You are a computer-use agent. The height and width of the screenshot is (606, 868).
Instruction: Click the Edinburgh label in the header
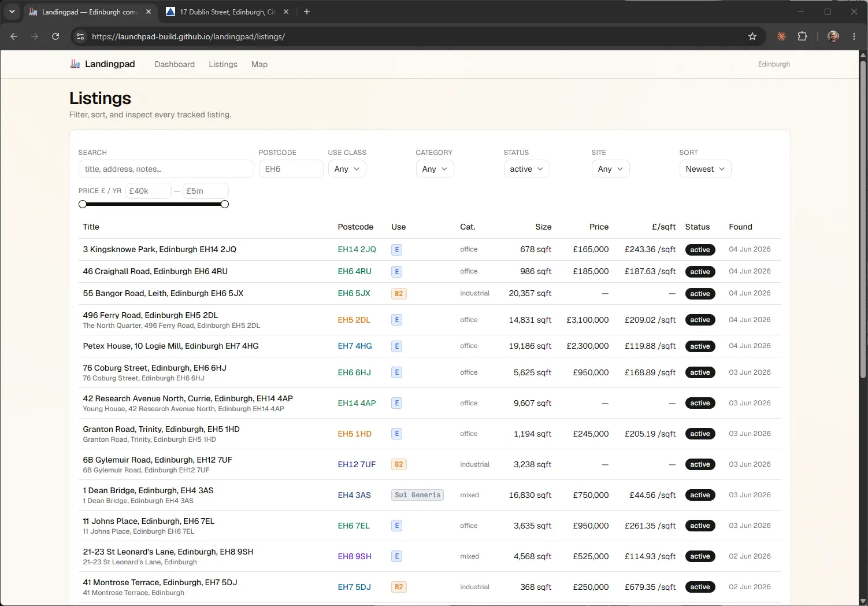tap(774, 64)
